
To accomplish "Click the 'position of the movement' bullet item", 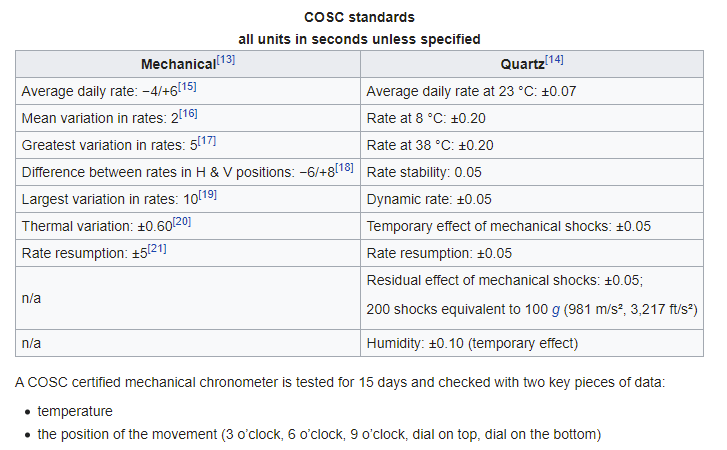I will point(318,434).
